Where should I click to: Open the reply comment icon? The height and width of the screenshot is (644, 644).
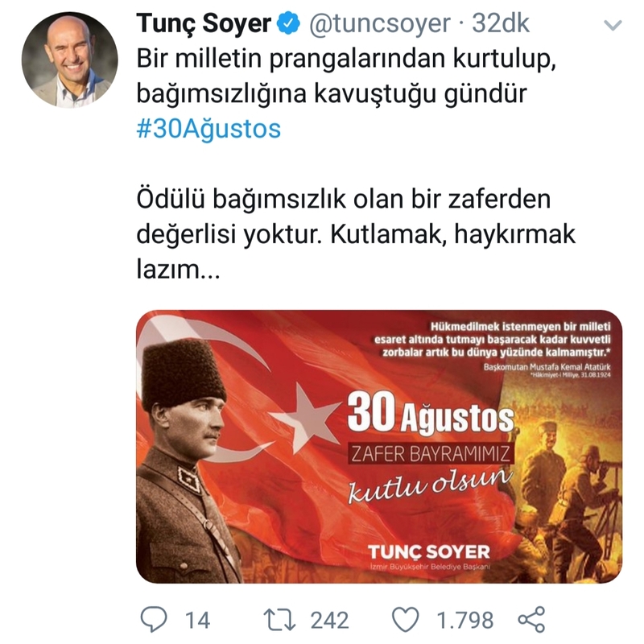tap(154, 619)
